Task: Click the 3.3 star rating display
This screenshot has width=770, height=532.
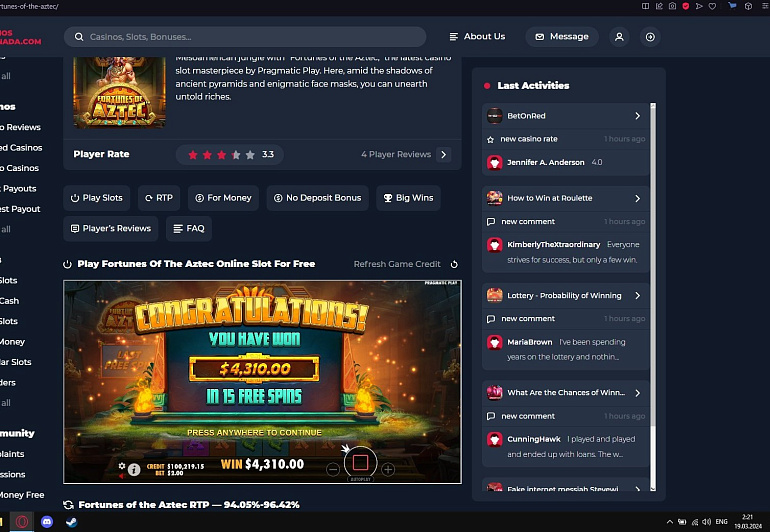Action: (x=229, y=155)
